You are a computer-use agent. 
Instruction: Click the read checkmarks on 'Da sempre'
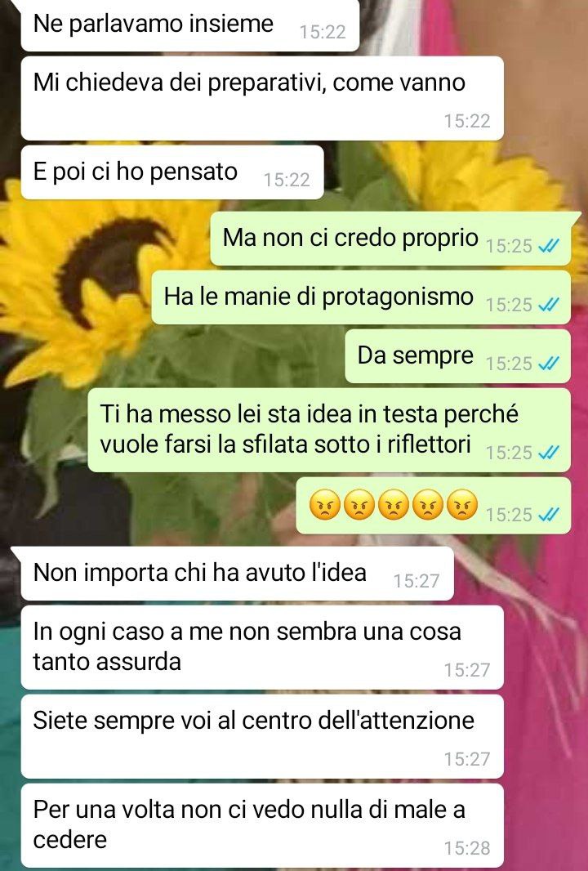[549, 364]
